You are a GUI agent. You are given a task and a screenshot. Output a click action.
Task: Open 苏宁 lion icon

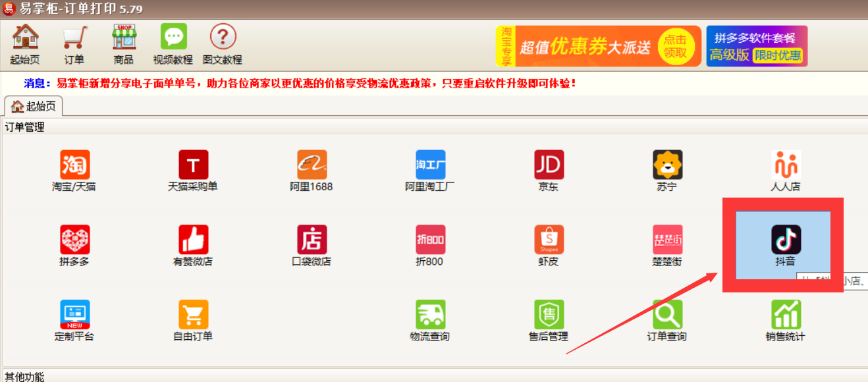667,171
